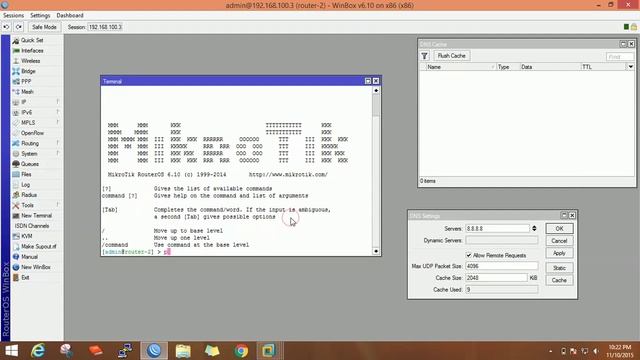
Task: Open a New Terminal
Action: [36, 216]
